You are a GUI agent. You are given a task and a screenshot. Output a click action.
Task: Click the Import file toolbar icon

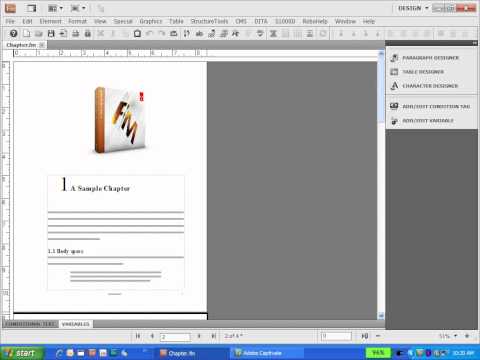(63, 33)
